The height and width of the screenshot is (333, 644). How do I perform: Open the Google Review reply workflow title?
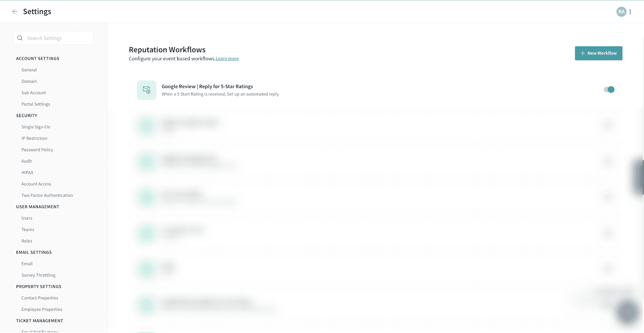[x=207, y=86]
